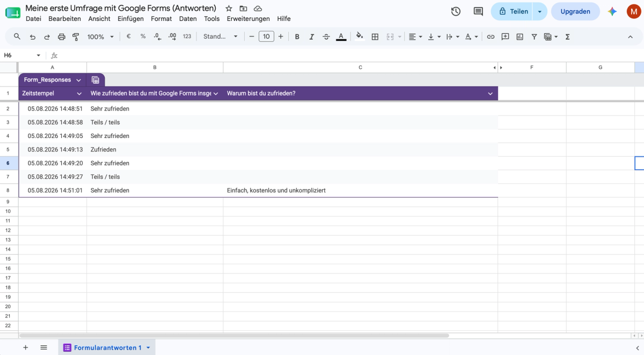
Task: Open fill color bucket
Action: coord(360,37)
